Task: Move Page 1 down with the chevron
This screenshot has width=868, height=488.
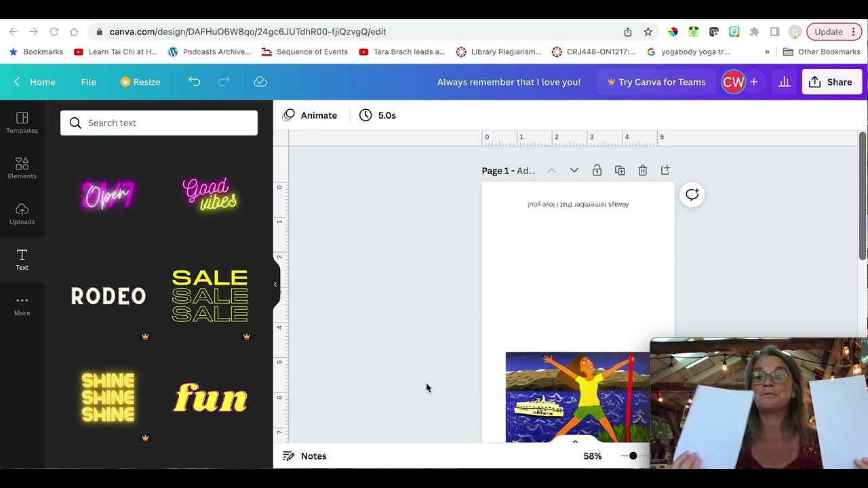Action: (x=574, y=171)
